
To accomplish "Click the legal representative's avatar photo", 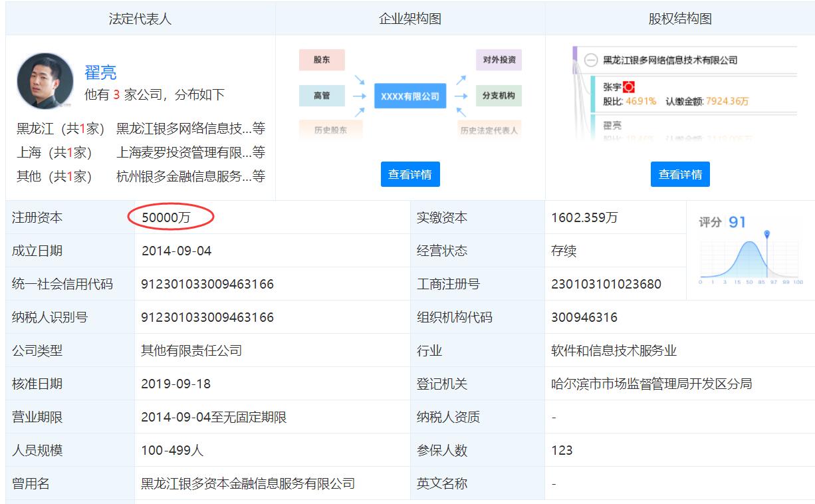I will click(x=45, y=81).
